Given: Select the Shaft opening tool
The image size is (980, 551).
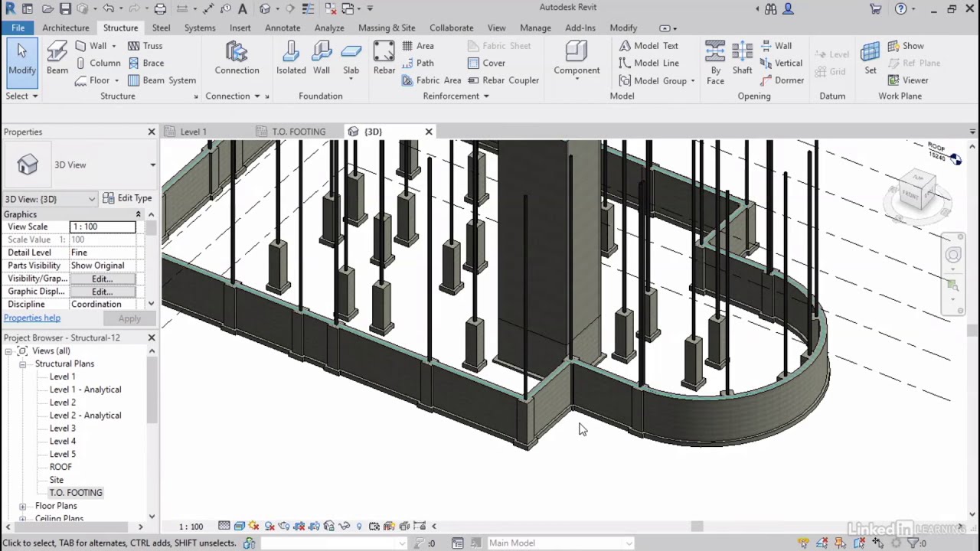Looking at the screenshot, I should (x=742, y=58).
